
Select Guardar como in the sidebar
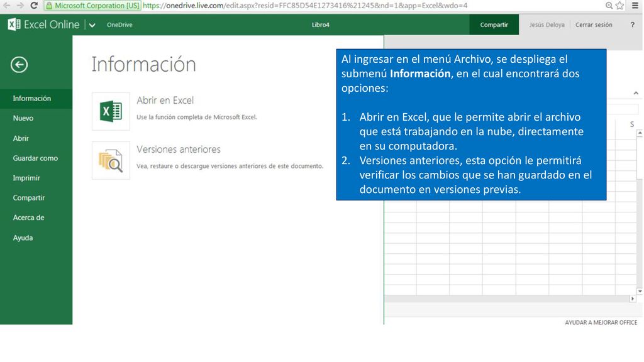pos(36,158)
